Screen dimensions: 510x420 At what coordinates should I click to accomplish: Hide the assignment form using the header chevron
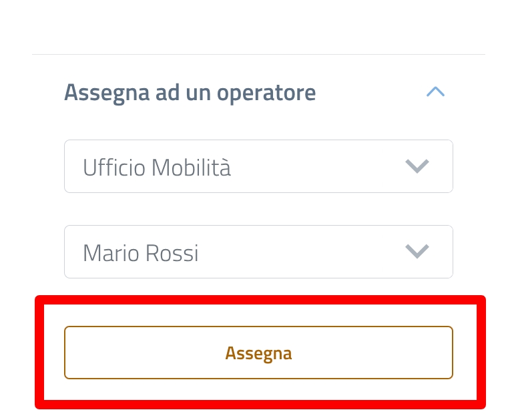click(435, 92)
